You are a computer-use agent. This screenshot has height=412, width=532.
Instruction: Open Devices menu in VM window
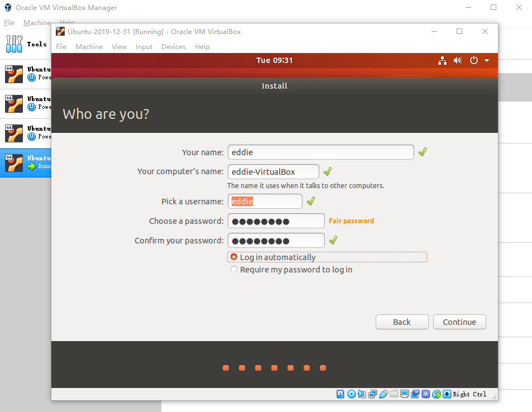point(174,46)
